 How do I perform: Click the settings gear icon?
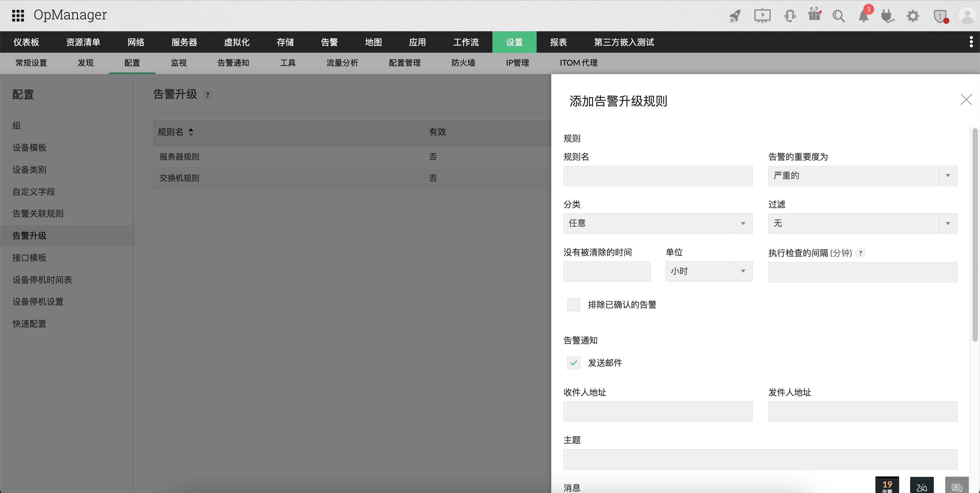913,16
